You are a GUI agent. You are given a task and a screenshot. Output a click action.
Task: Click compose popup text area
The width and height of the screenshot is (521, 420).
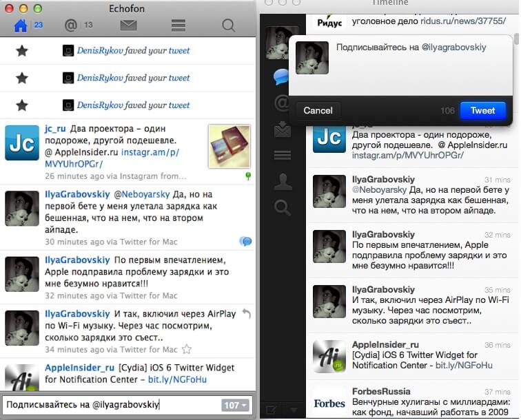click(420, 66)
